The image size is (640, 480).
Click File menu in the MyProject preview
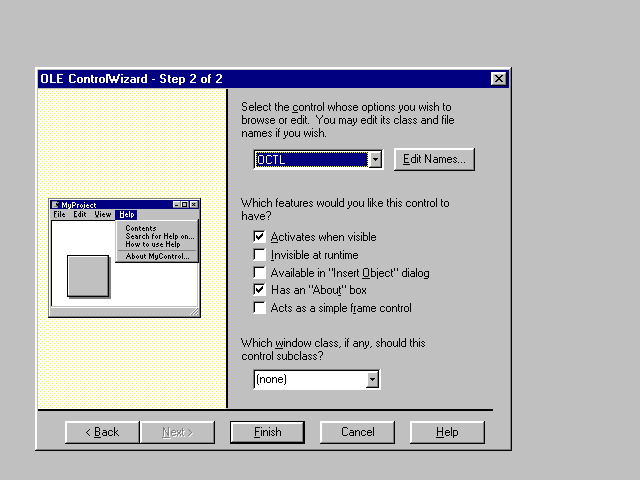(59, 215)
